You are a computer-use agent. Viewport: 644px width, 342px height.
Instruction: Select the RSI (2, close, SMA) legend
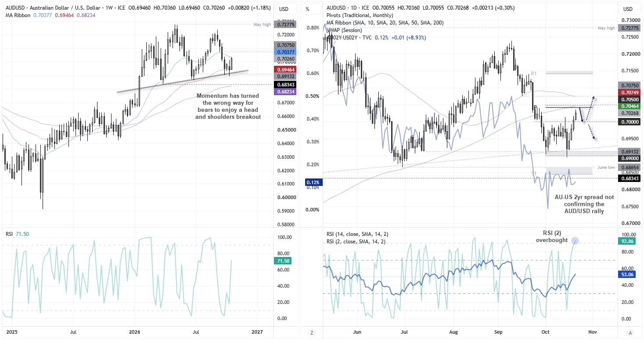[x=356, y=242]
